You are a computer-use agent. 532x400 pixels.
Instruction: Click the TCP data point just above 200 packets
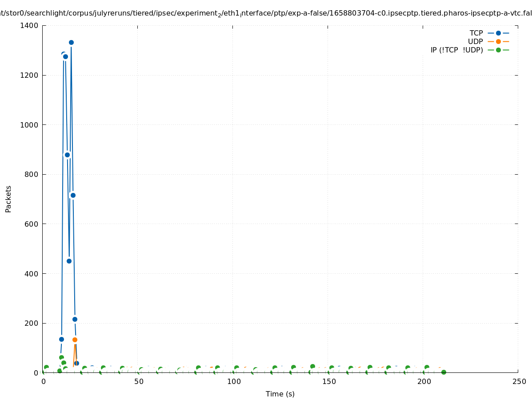(75, 319)
